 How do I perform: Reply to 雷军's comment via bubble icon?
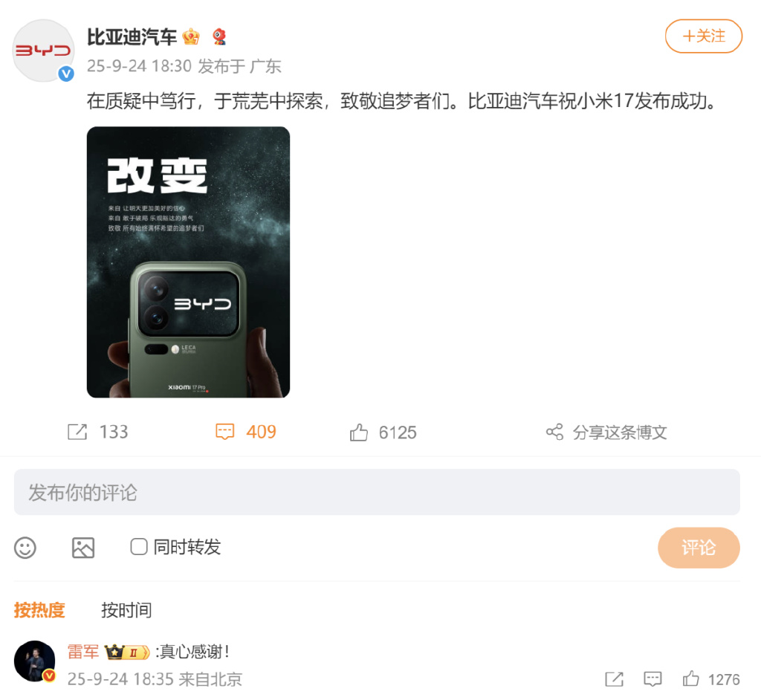tap(652, 678)
